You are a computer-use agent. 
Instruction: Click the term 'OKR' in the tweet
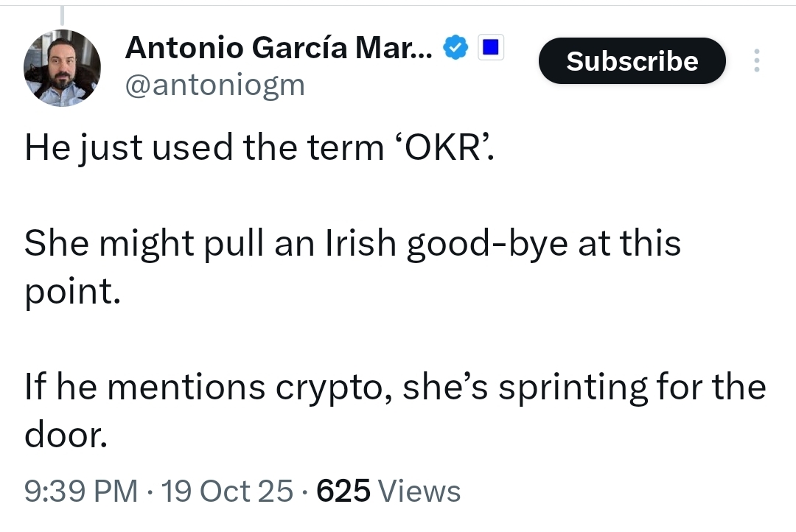tap(440, 147)
